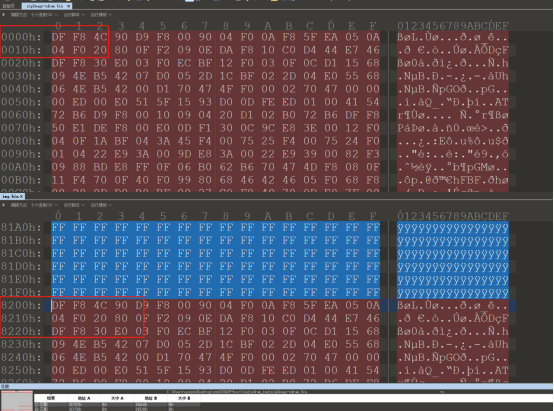
Task: Sort by Size A (大小 A) column header
Action: pyautogui.click(x=117, y=398)
